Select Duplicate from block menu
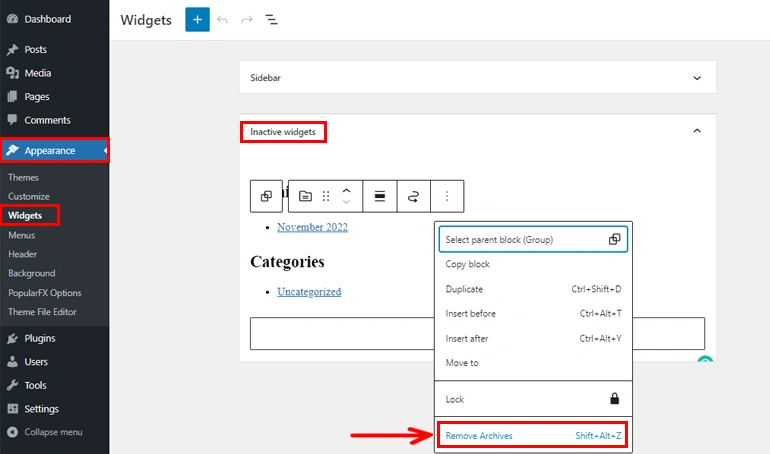This screenshot has width=770, height=454. tap(533, 289)
